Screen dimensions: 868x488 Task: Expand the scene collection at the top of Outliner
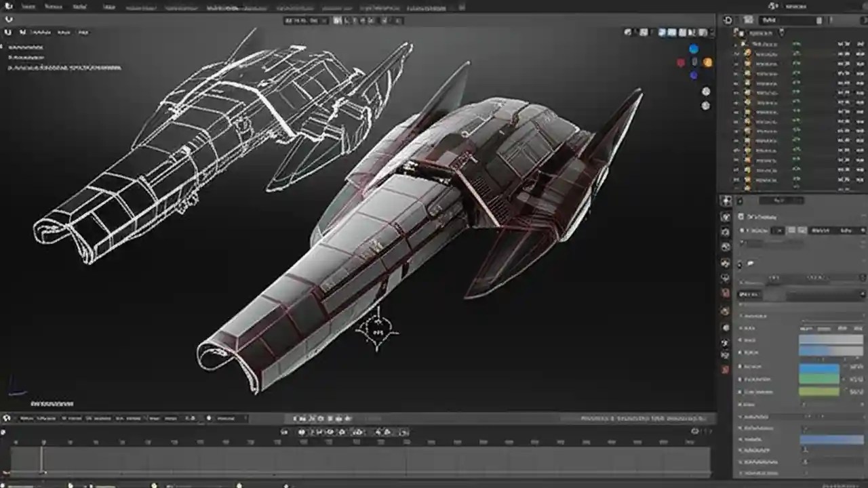736,33
